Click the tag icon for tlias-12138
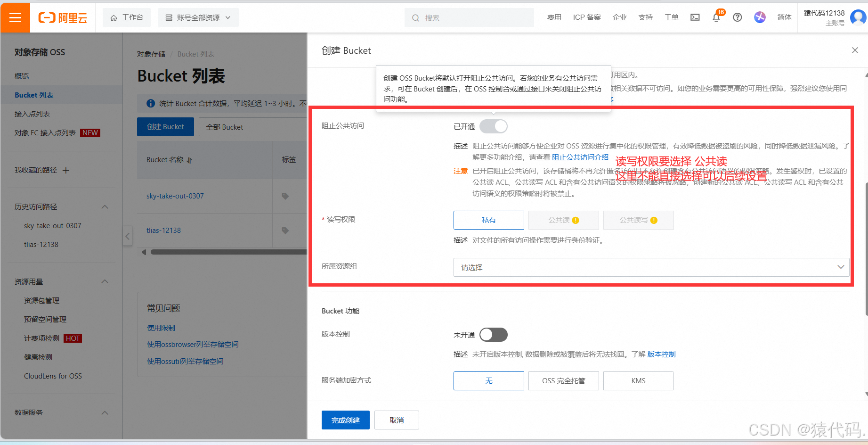This screenshot has height=445, width=868. (285, 231)
